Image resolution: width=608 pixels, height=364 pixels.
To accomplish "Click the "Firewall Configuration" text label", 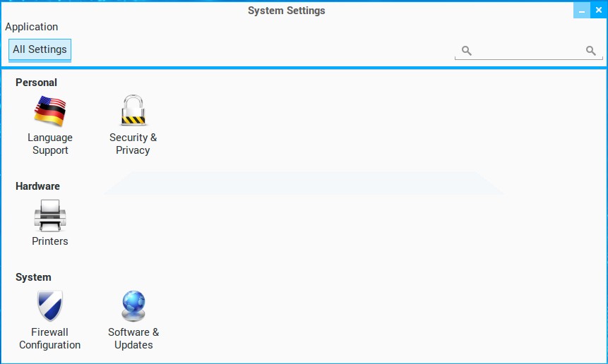I will (x=50, y=339).
